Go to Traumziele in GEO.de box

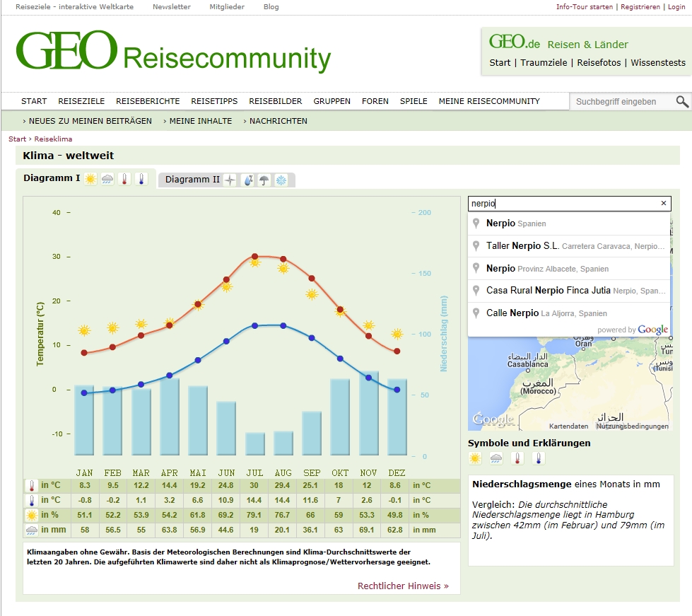[544, 62]
